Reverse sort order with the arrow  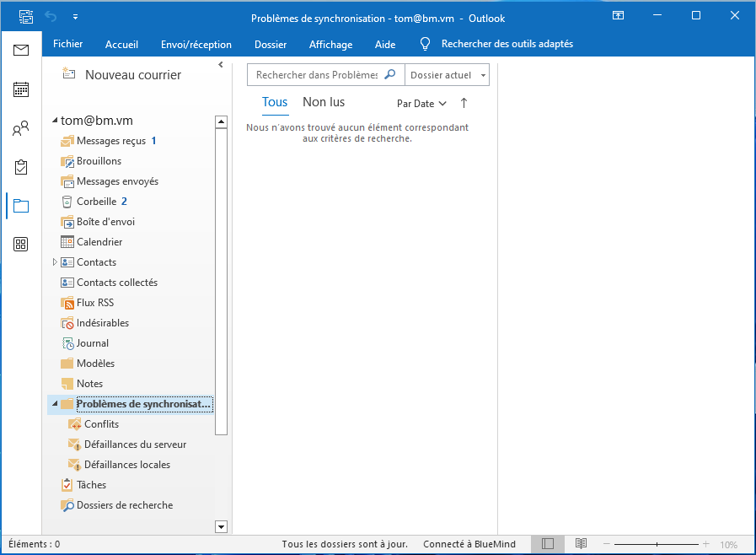pyautogui.click(x=464, y=103)
